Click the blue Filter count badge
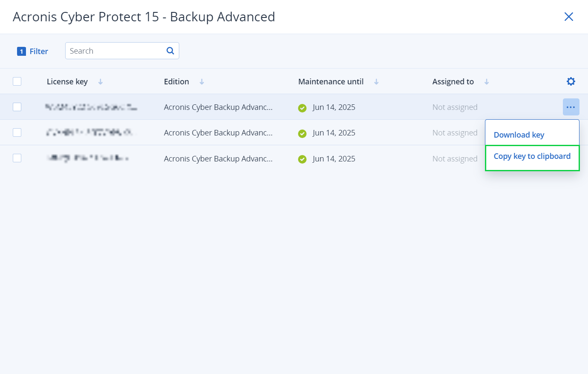 point(21,51)
